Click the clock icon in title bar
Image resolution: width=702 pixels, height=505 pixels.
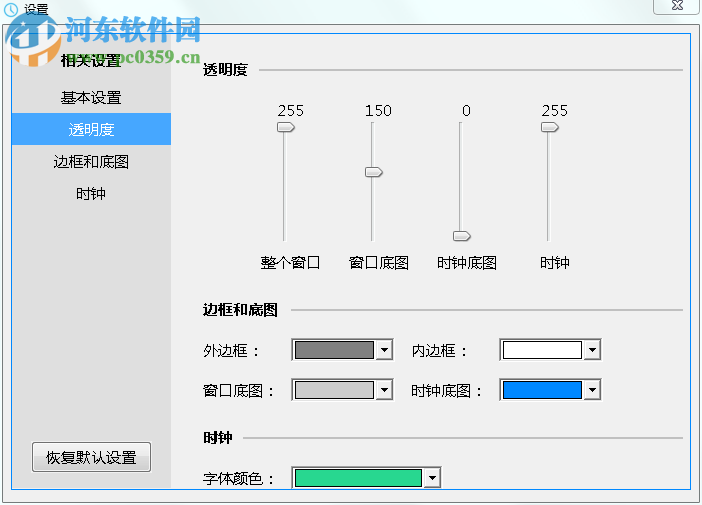pyautogui.click(x=11, y=9)
